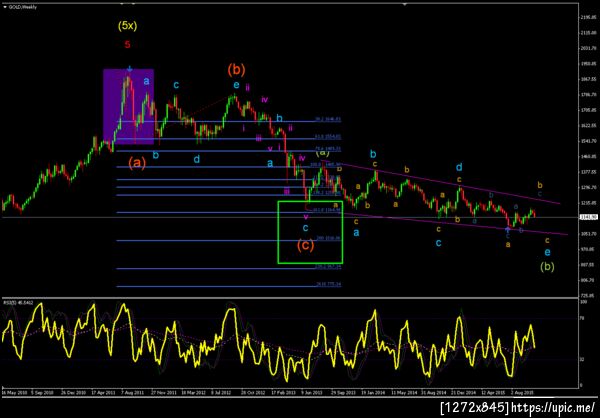Viewport: 600px width, 418px height.
Task: Select the green outlined rectangle object
Action: [x=310, y=232]
